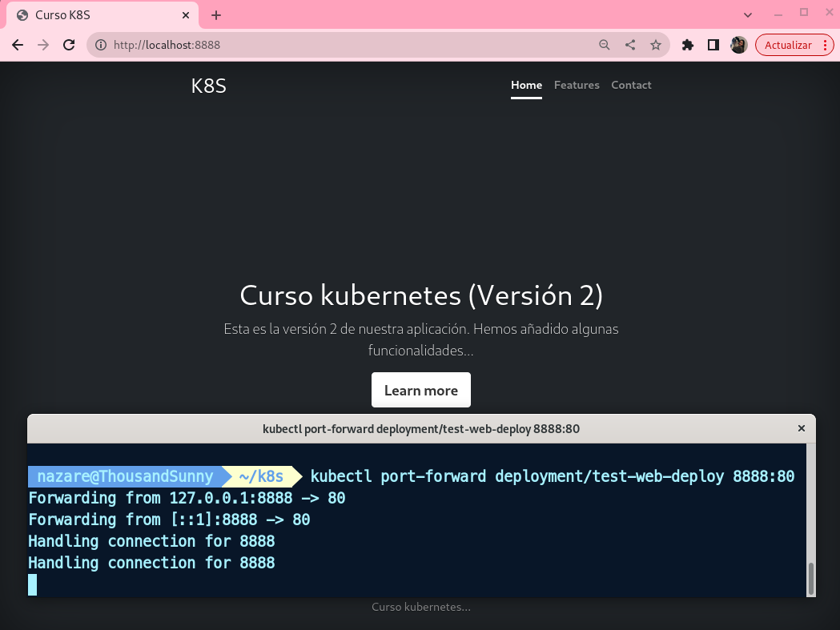Toggle the browser side panel

click(713, 46)
